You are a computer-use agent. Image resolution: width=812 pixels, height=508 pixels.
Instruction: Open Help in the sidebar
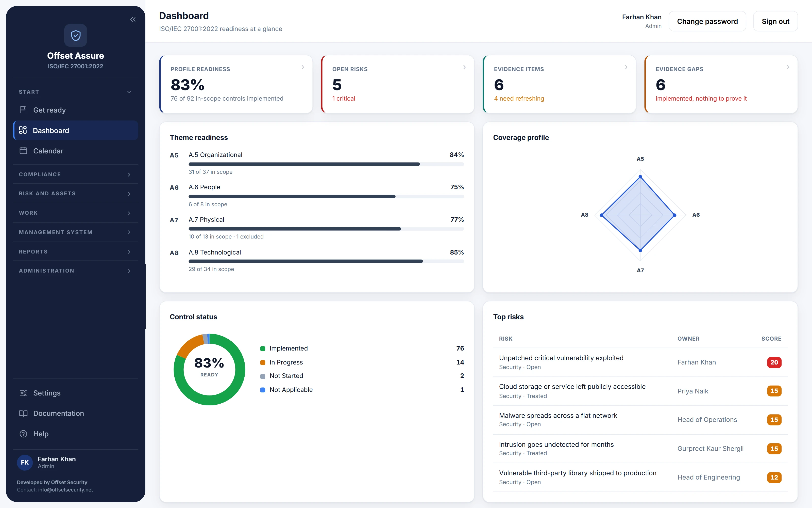pos(76,434)
